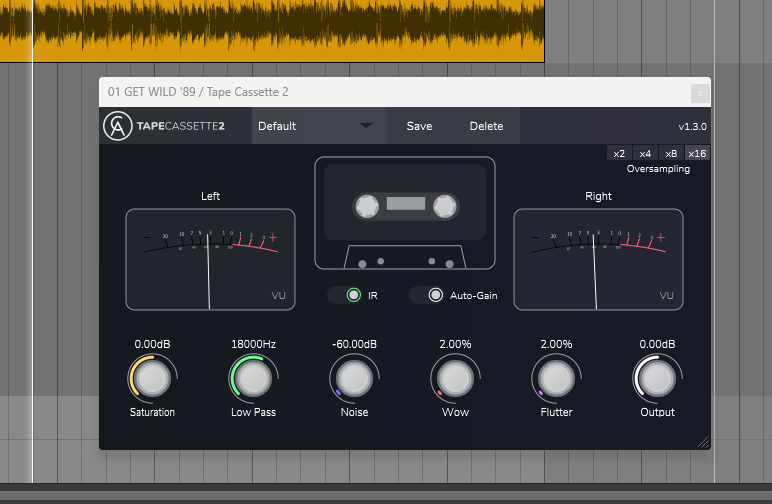
Task: Click the Noise knob
Action: click(354, 379)
